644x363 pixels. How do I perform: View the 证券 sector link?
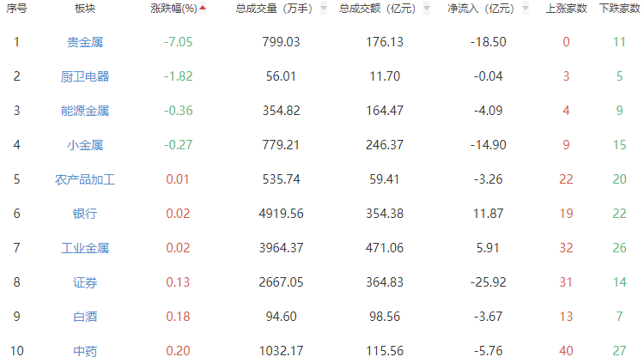pyautogui.click(x=85, y=282)
